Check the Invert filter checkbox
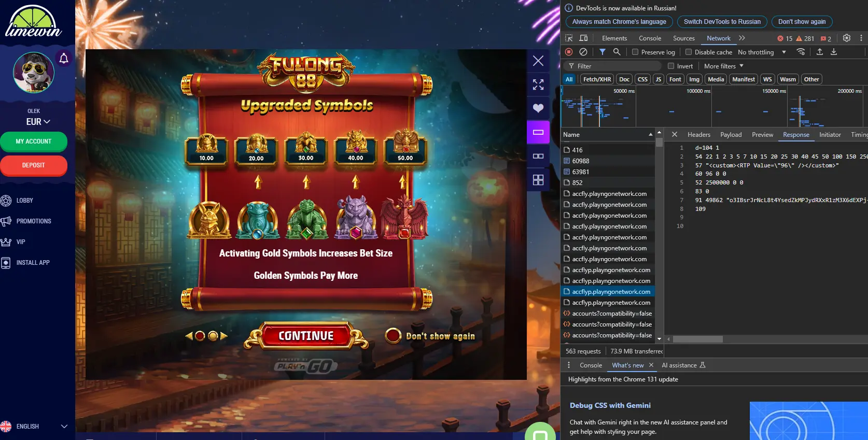868x440 pixels. coord(671,66)
